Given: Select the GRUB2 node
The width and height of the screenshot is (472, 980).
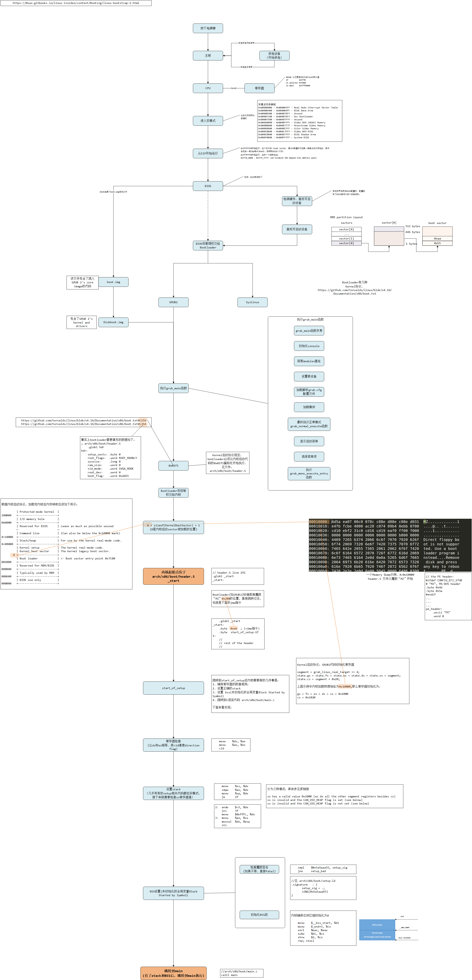Looking at the screenshot, I should coord(173,302).
